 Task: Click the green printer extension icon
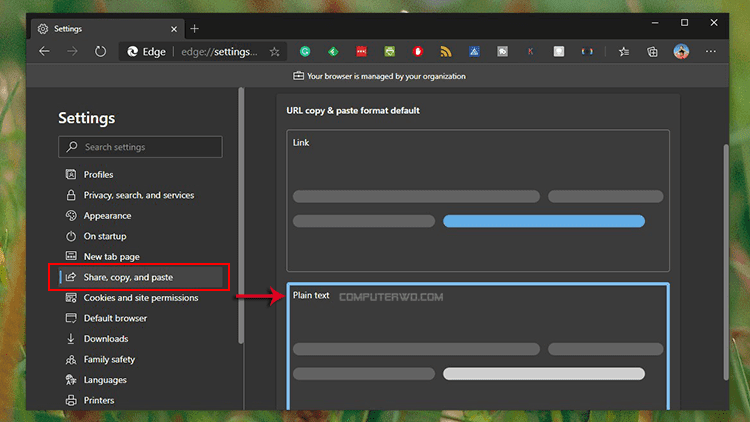pyautogui.click(x=390, y=51)
